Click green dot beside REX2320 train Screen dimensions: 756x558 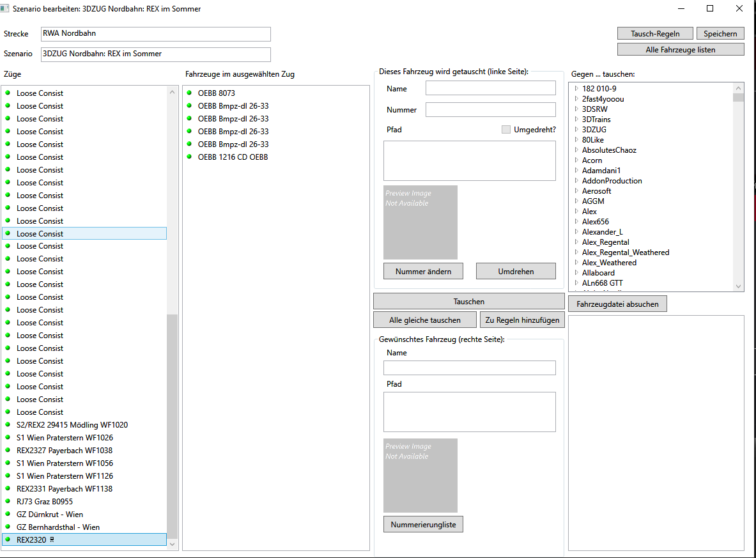tap(8, 539)
